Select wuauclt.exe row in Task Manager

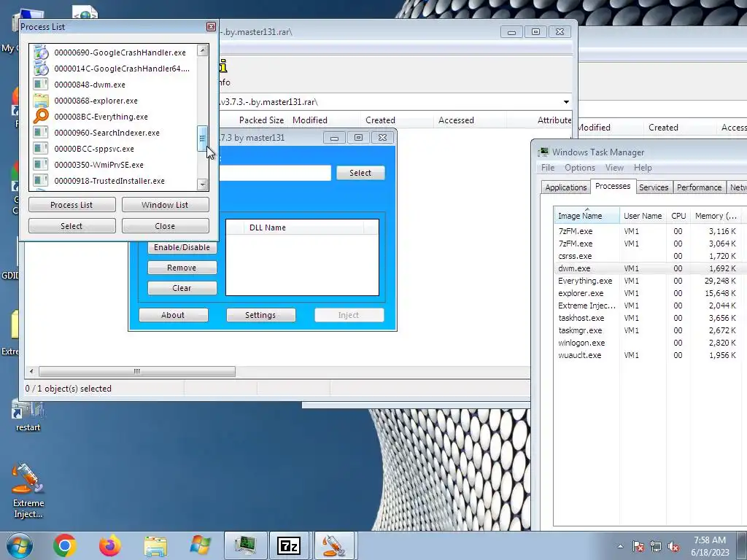pos(647,355)
